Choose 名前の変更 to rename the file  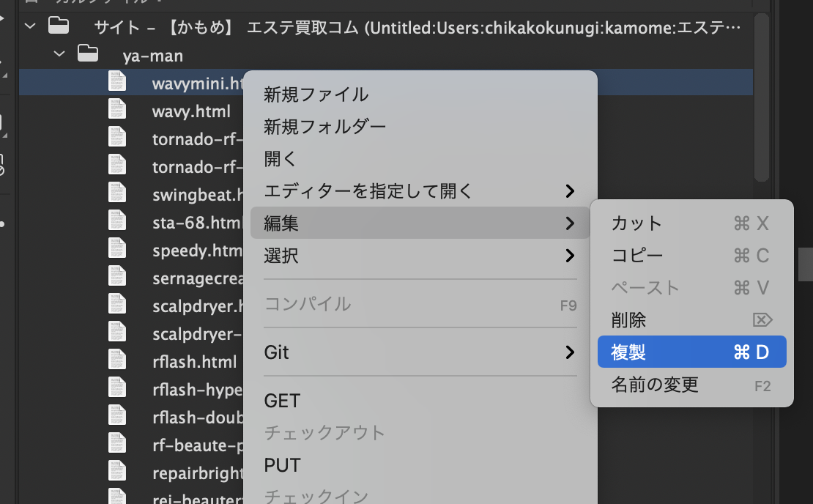pyautogui.click(x=655, y=385)
